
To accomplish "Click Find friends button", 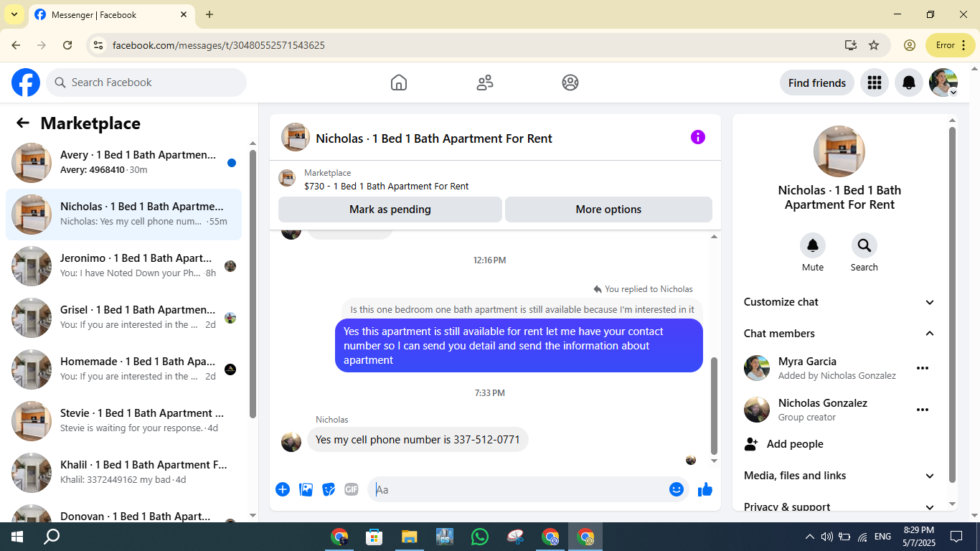I will coord(817,83).
